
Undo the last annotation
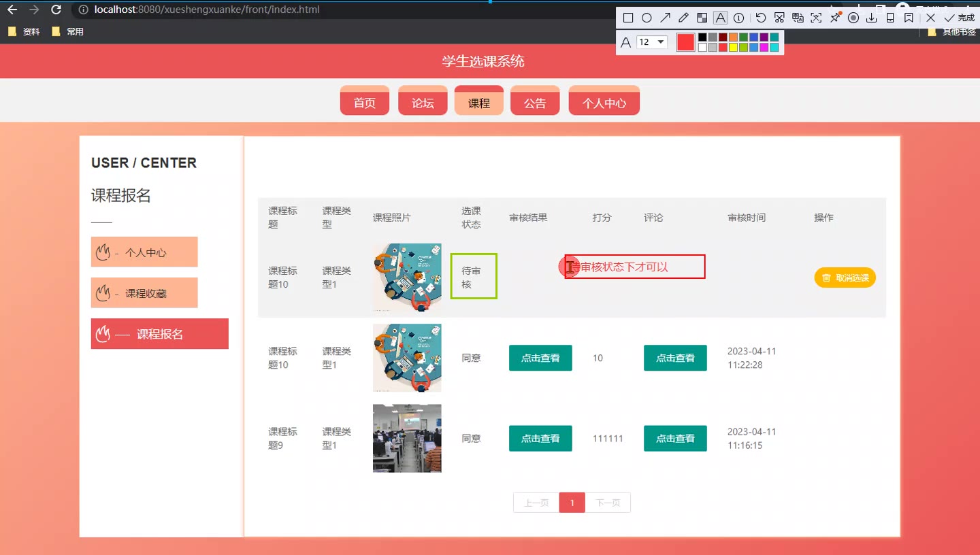[761, 18]
